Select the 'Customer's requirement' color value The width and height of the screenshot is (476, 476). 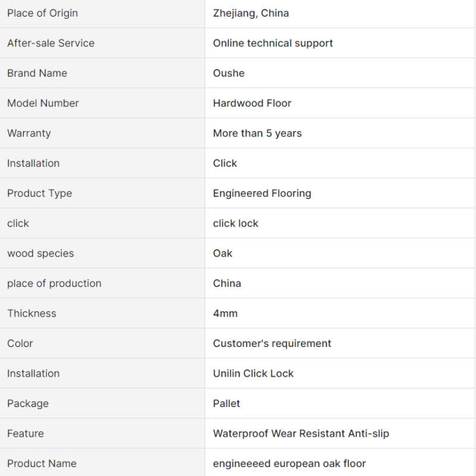coord(272,343)
